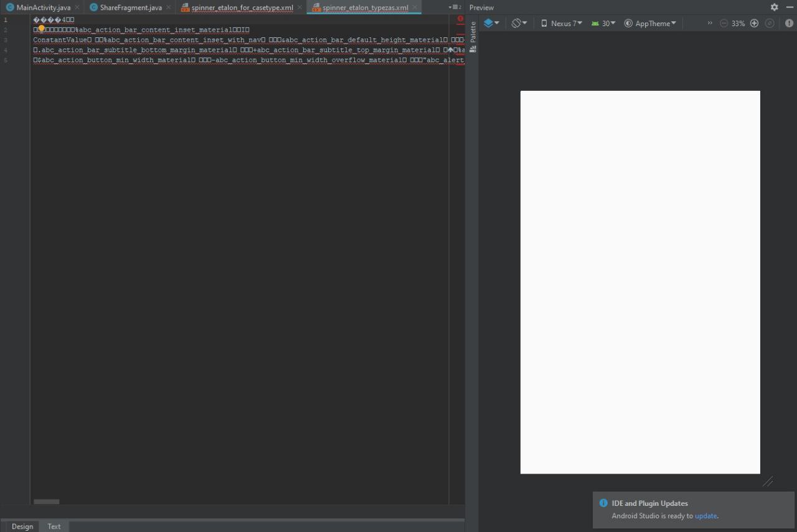The image size is (797, 532).
Task: Click the white device preview canvas
Action: [x=640, y=282]
